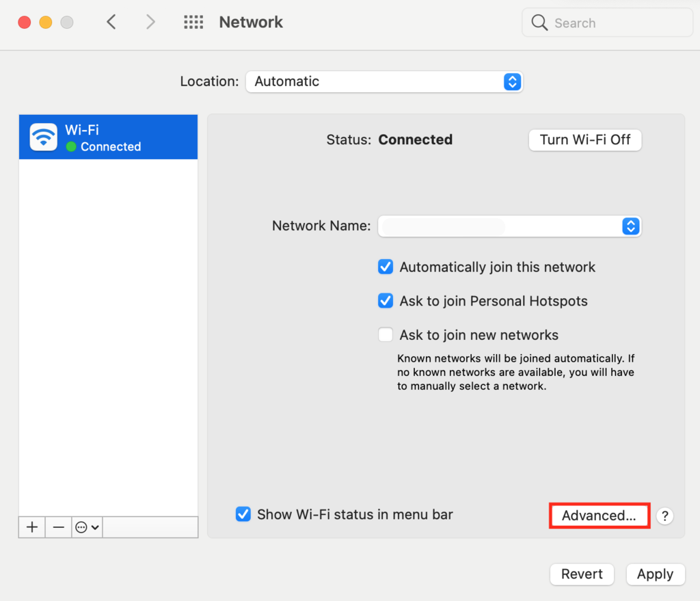This screenshot has width=700, height=601.
Task: Expand the Network Name dropdown
Action: pyautogui.click(x=509, y=226)
